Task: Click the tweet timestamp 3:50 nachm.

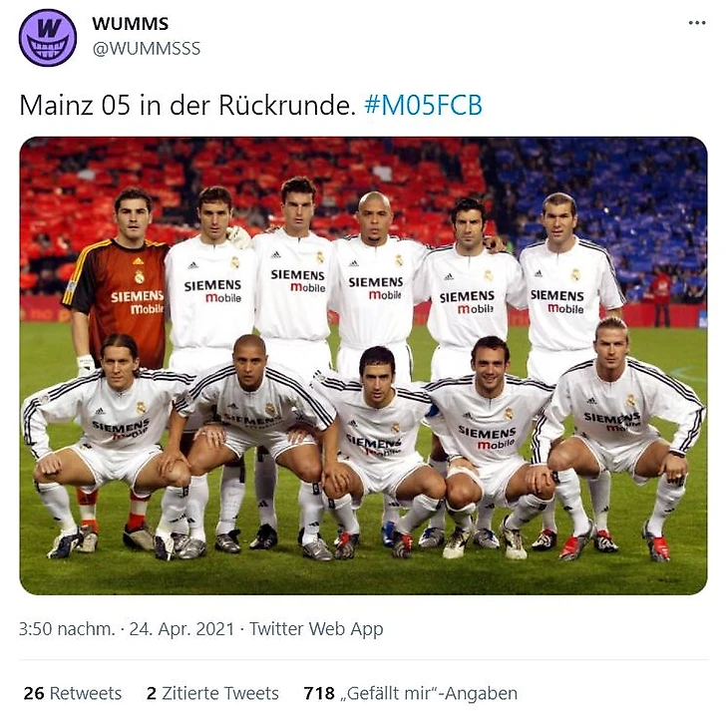Action: click(67, 629)
